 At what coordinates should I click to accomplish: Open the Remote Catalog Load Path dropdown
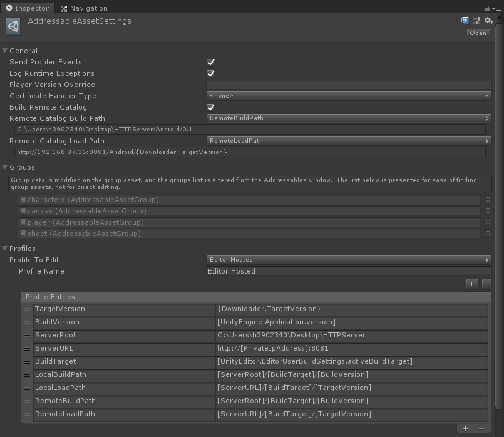point(349,141)
